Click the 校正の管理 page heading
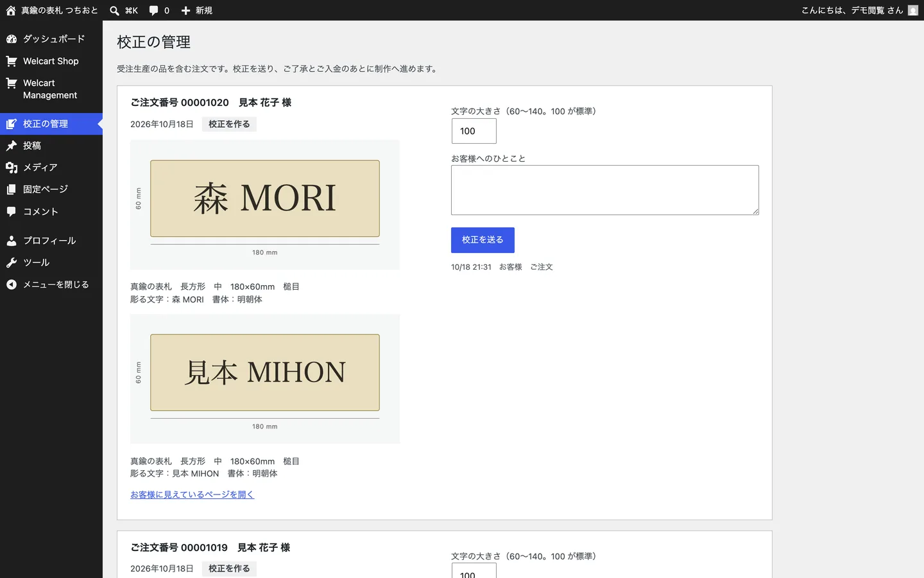Viewport: 924px width, 578px height. coord(154,42)
